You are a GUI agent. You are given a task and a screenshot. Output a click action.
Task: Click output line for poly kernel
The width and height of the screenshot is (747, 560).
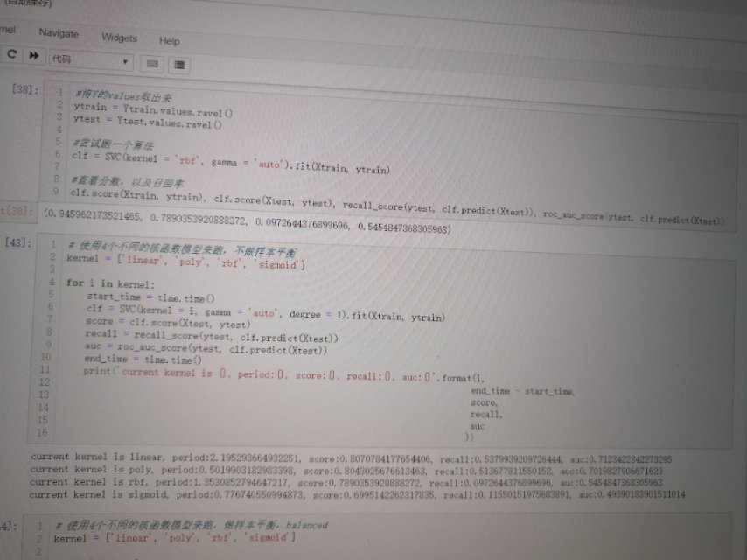pyautogui.click(x=346, y=471)
